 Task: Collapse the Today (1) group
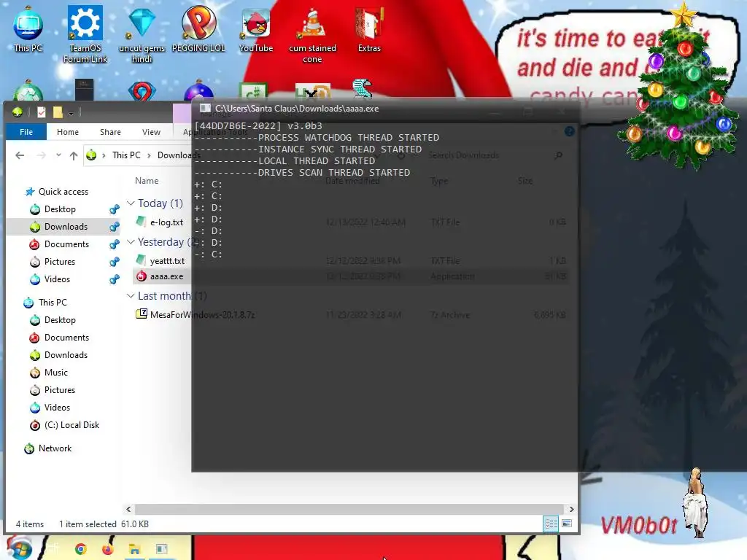pos(131,203)
